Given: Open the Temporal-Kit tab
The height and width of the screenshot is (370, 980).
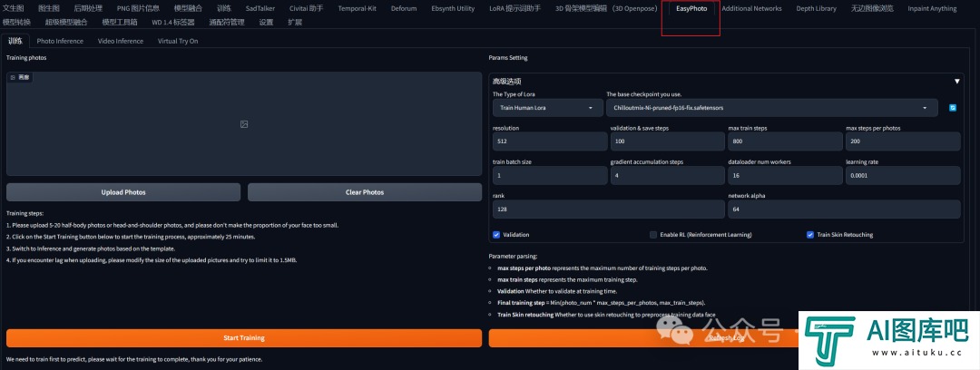Looking at the screenshot, I should coord(357,9).
